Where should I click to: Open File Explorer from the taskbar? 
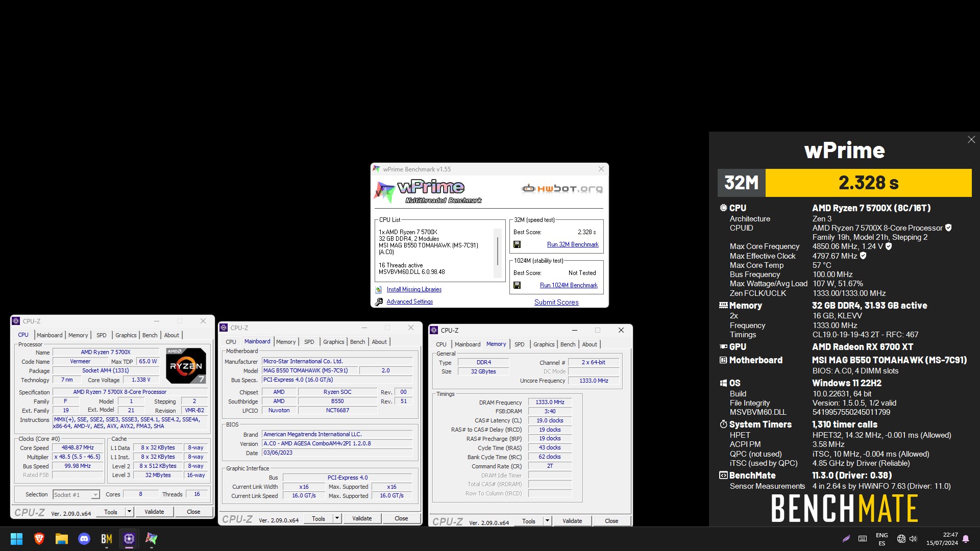(x=62, y=539)
